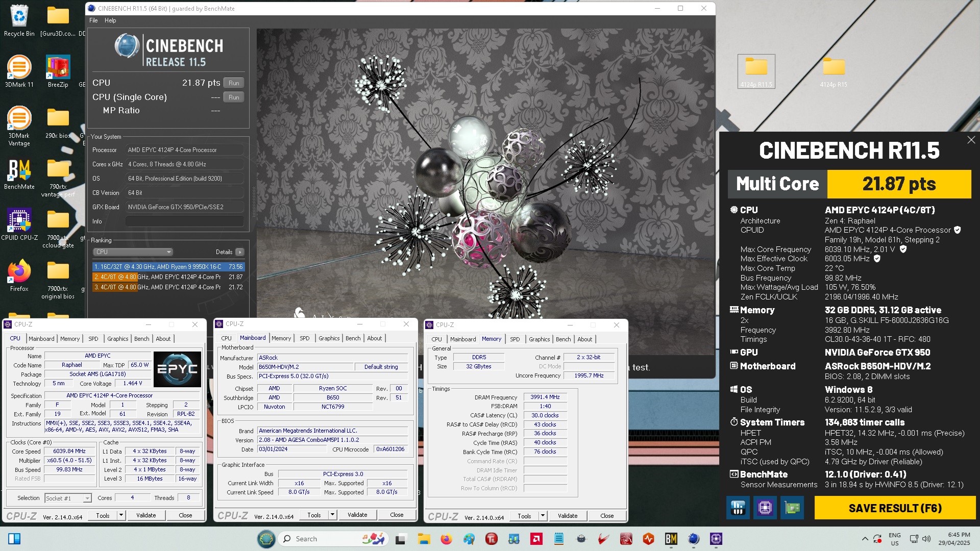This screenshot has height=551, width=980.
Task: Run the CPU (Single Core) test
Action: [x=234, y=97]
